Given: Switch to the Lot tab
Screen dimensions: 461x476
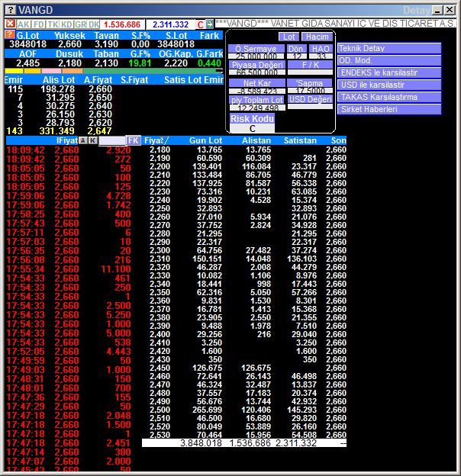Looking at the screenshot, I should (x=289, y=37).
